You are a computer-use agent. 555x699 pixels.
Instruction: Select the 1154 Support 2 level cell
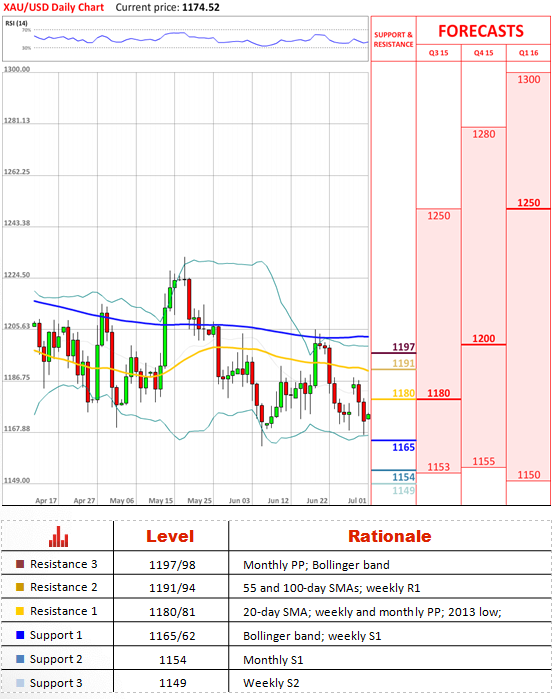[x=173, y=660]
